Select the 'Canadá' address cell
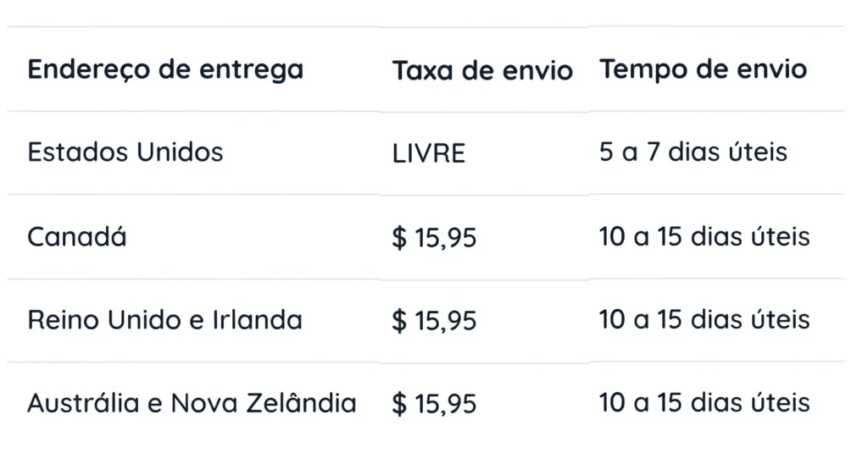Image resolution: width=868 pixels, height=453 pixels. coord(77,236)
